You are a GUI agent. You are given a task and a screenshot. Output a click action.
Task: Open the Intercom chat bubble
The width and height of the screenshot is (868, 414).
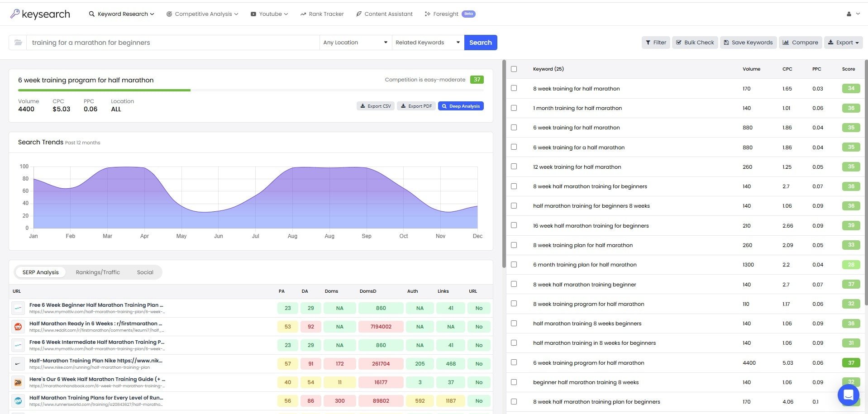pyautogui.click(x=848, y=395)
